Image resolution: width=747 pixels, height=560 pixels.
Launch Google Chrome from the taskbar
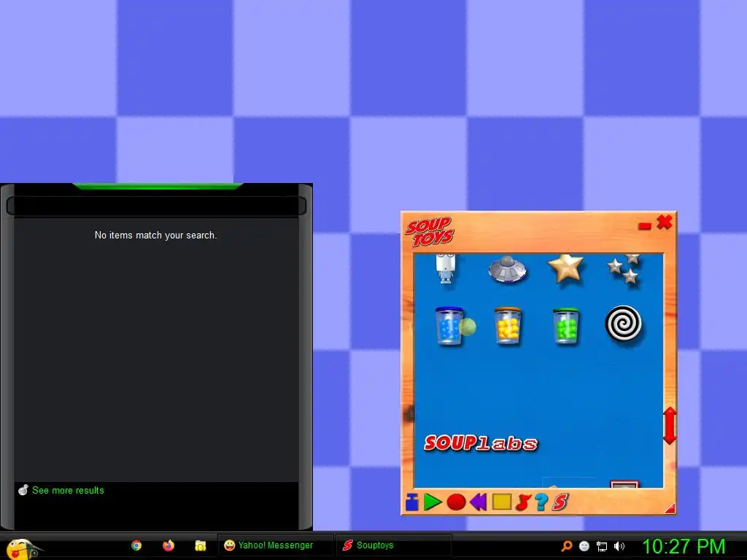(x=136, y=545)
